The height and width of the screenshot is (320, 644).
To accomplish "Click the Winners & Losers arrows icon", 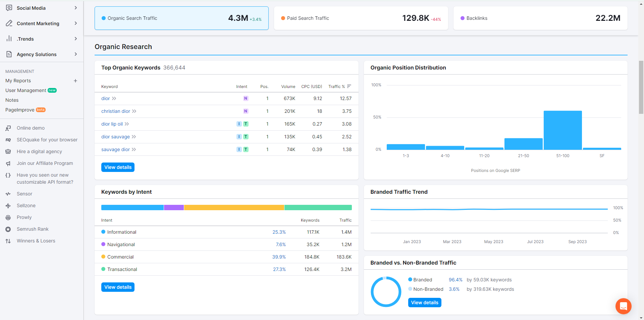I will [x=8, y=241].
